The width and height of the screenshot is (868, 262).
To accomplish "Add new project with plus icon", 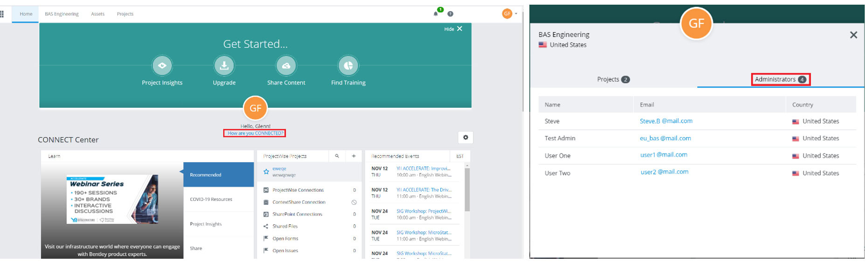I will click(354, 156).
